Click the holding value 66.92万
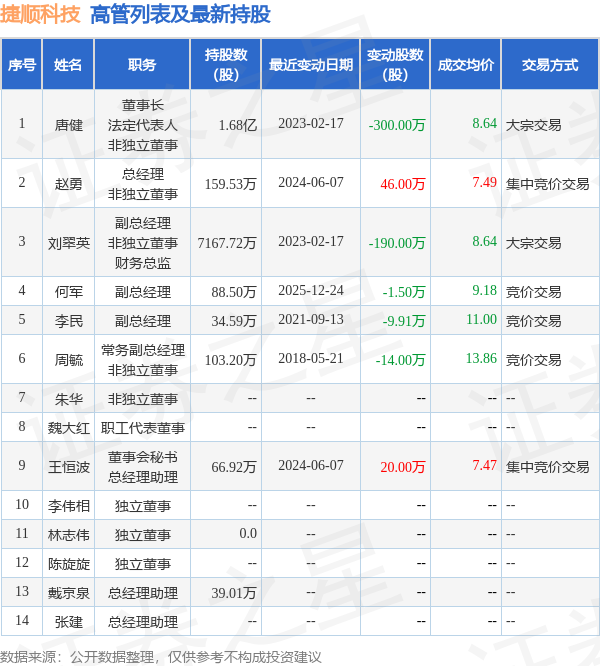600x666 pixels. point(234,467)
